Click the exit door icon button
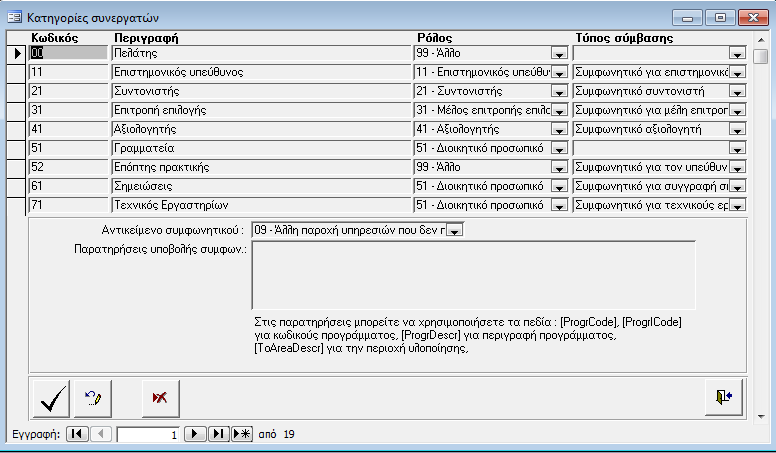Screen dimensions: 776x453 click(724, 397)
